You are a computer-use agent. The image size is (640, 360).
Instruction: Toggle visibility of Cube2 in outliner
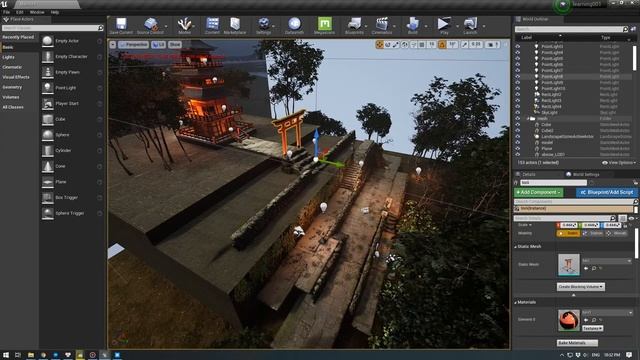518,131
